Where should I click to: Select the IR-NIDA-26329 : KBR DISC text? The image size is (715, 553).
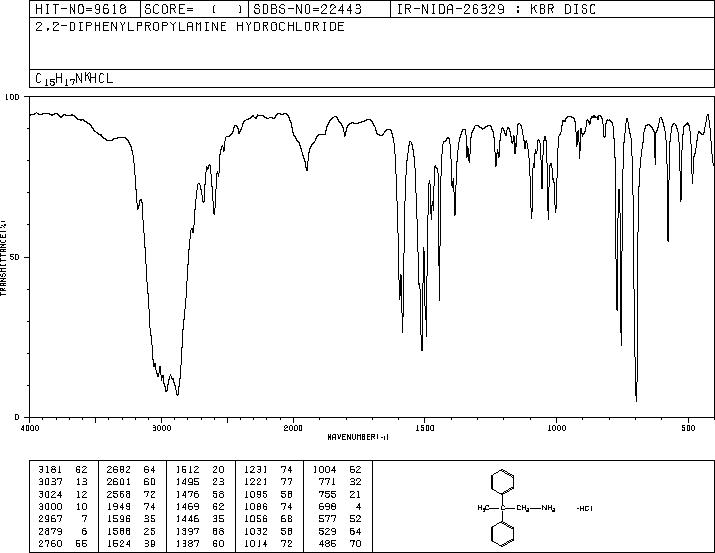click(x=496, y=9)
